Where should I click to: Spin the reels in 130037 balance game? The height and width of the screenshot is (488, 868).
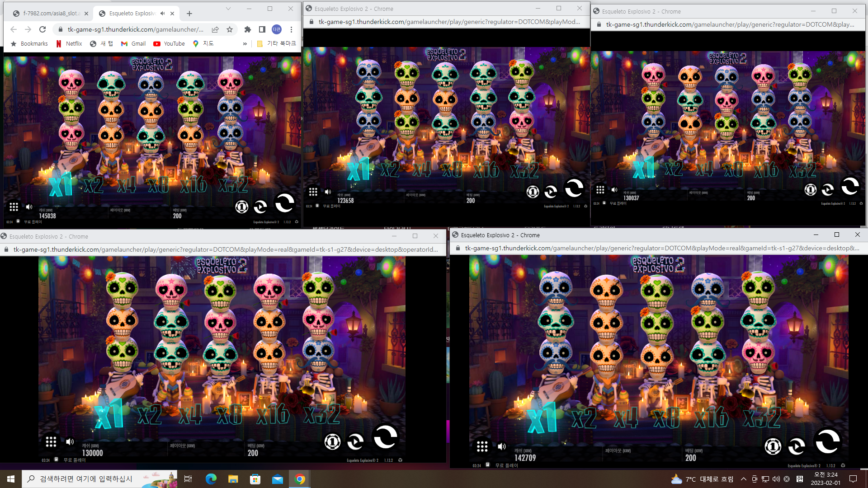tap(850, 186)
